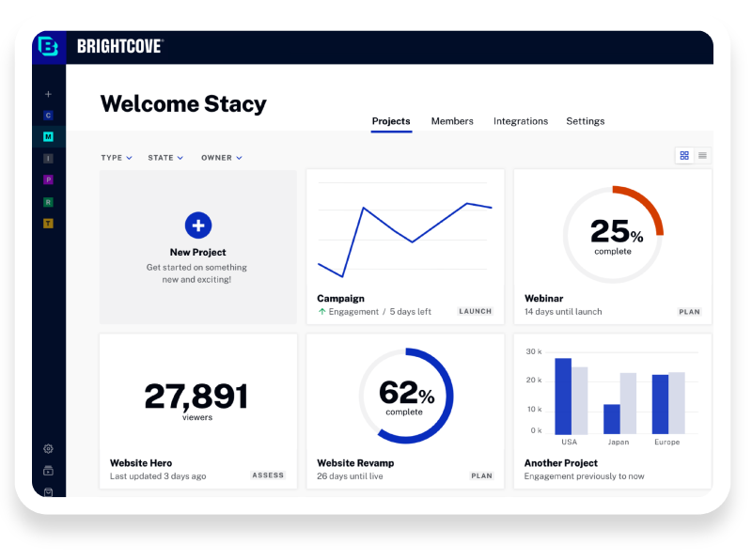
Task: Open Another Project title
Action: click(x=560, y=463)
